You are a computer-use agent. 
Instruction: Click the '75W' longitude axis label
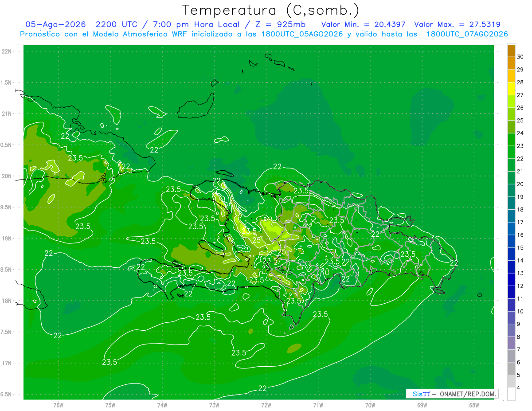coord(110,405)
